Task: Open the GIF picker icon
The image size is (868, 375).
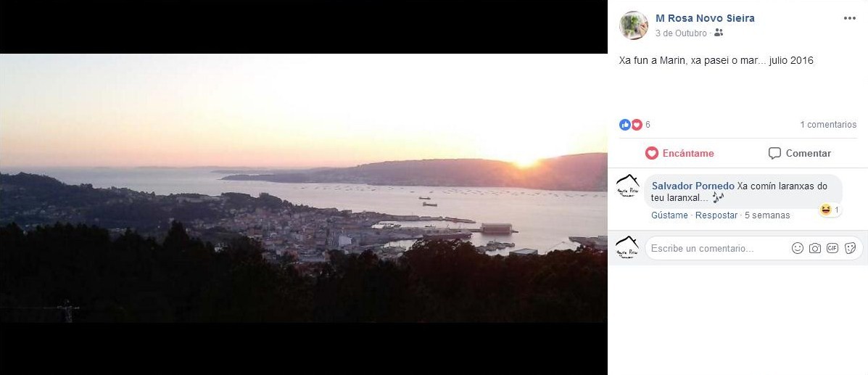Action: click(832, 248)
